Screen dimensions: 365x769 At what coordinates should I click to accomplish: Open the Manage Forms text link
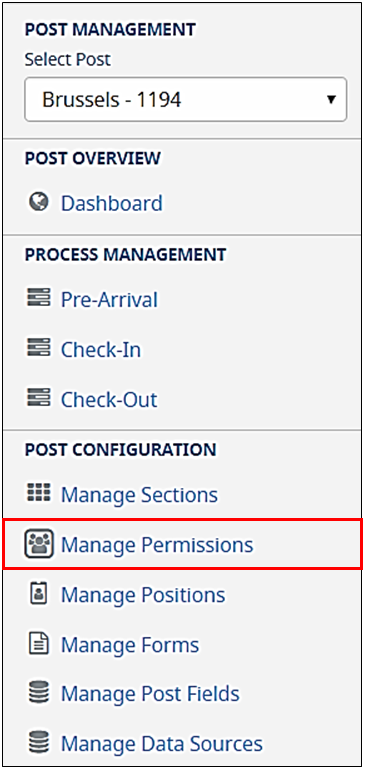130,644
